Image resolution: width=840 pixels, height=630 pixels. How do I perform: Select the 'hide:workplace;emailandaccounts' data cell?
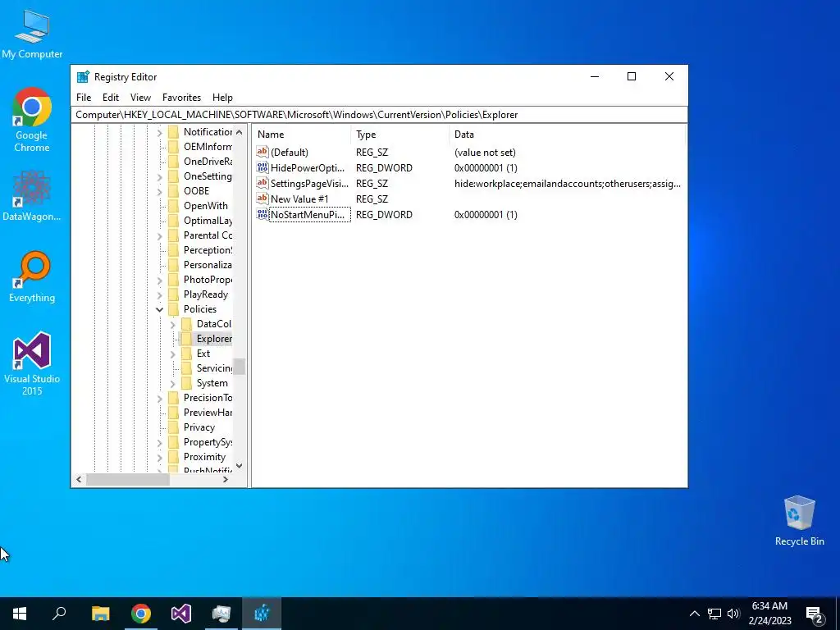[x=568, y=184]
